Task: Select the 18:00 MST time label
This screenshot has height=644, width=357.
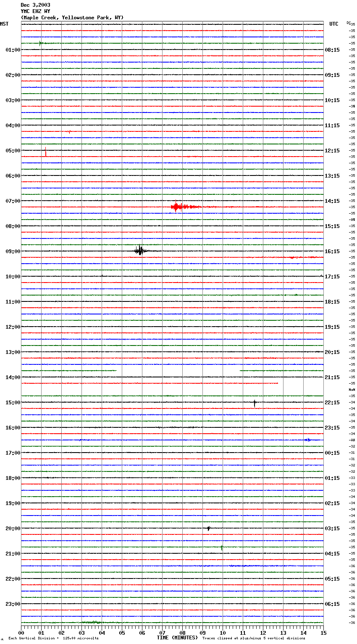Action: (13, 478)
